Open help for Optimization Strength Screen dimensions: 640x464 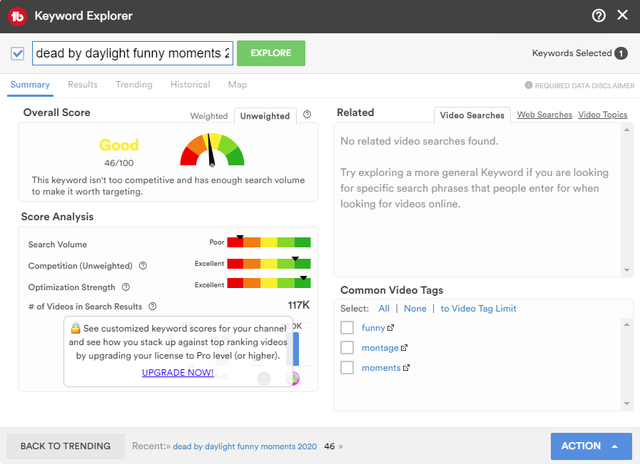[x=126, y=287]
